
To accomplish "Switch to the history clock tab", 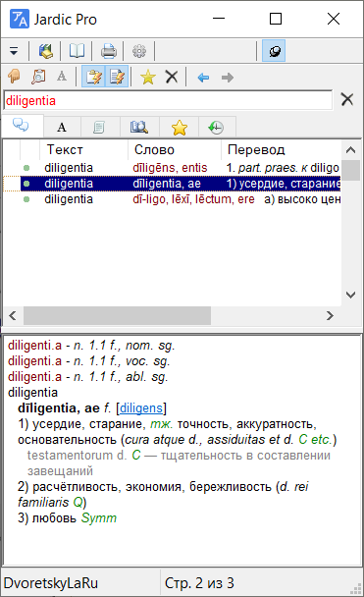I will click(216, 128).
